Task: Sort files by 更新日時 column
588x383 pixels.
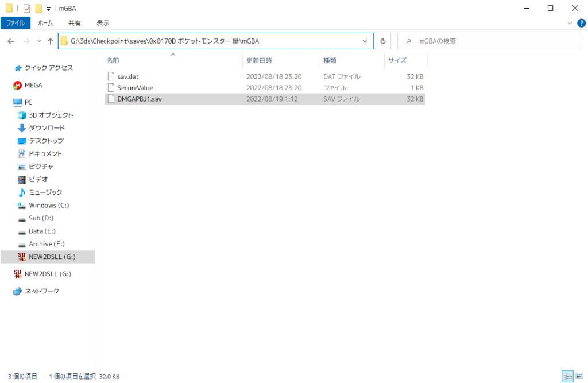Action: pyautogui.click(x=281, y=60)
